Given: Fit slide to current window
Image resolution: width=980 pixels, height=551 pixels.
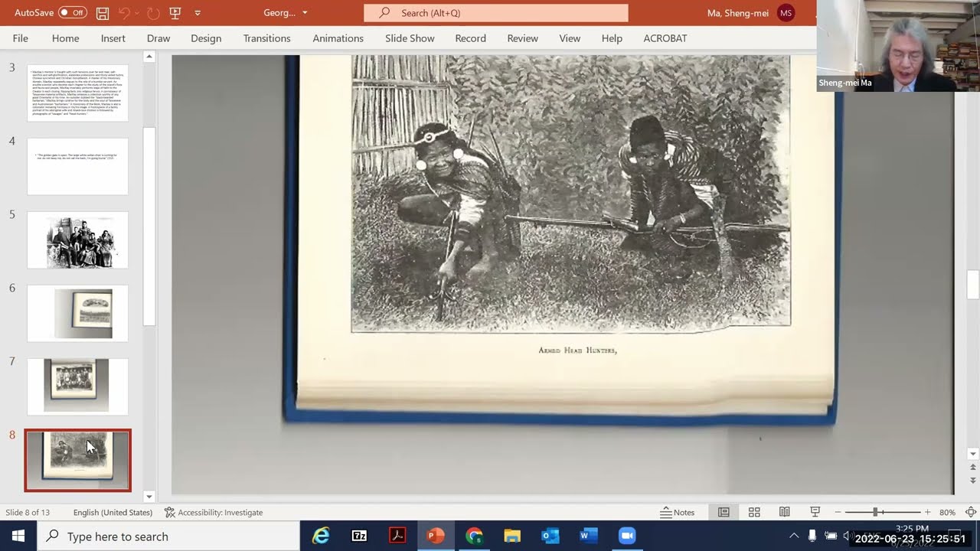Looking at the screenshot, I should [x=971, y=512].
